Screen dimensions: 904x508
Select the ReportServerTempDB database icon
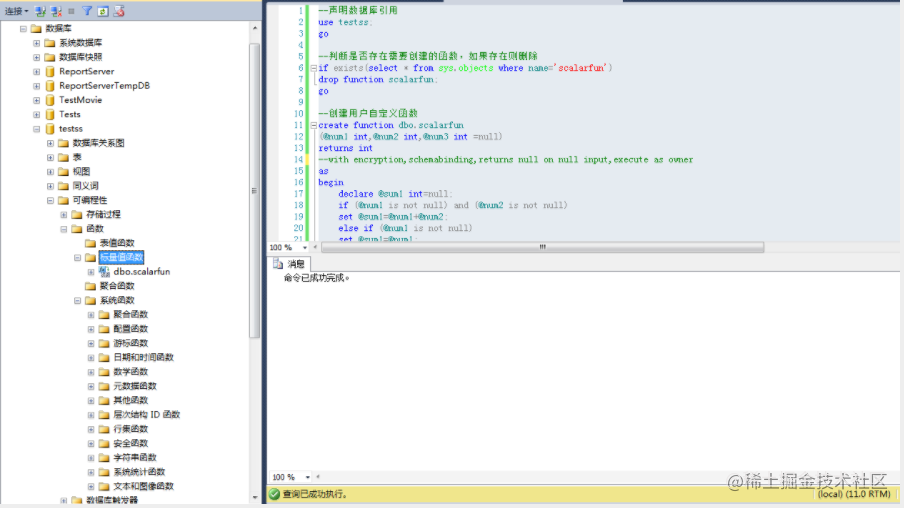50,85
